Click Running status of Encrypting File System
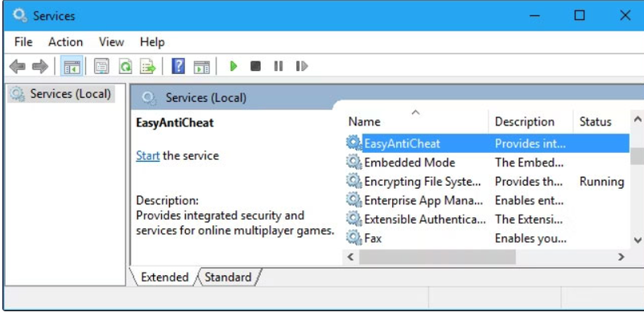 tap(601, 182)
